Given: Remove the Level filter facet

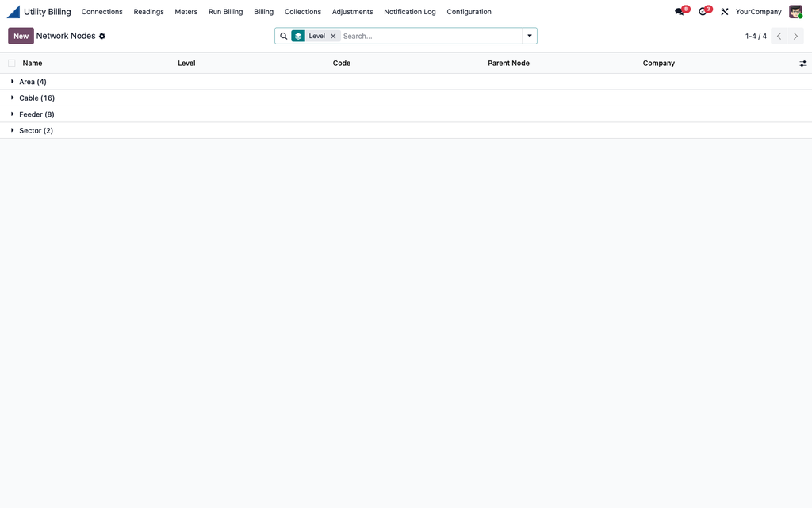Looking at the screenshot, I should 333,36.
